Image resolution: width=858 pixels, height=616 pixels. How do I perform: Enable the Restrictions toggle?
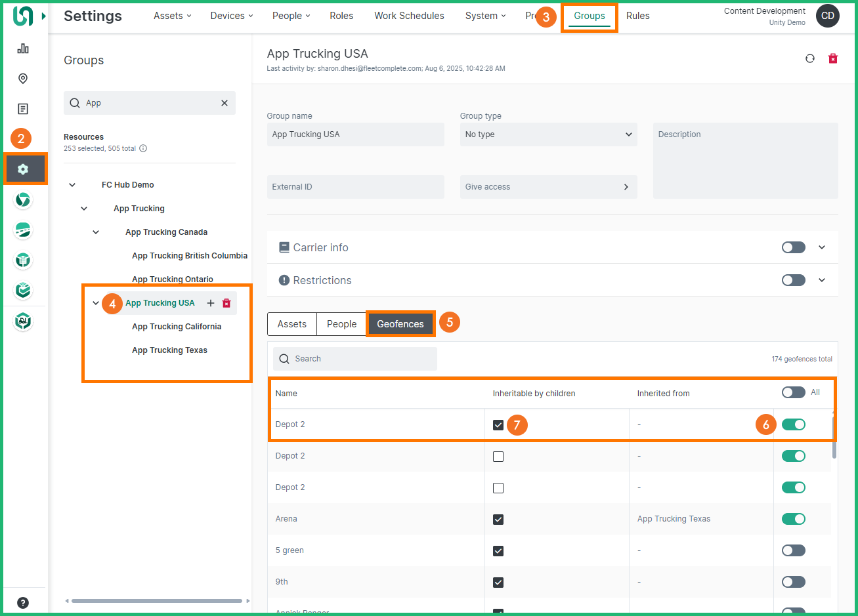pos(793,280)
